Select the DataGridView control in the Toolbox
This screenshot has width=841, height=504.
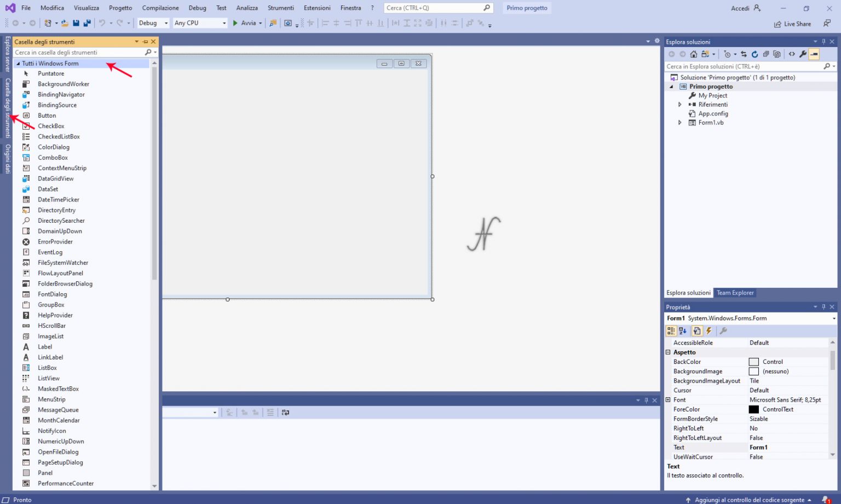tap(55, 178)
